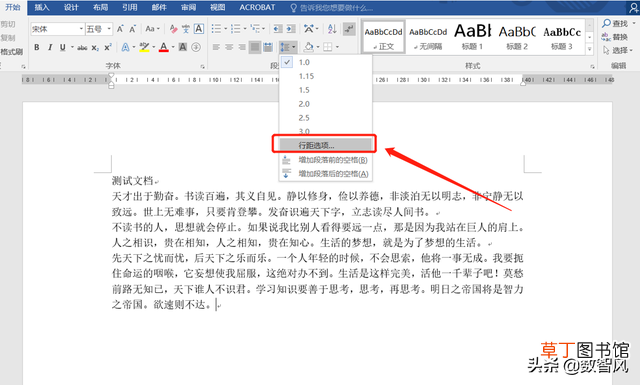This screenshot has width=640, height=385.
Task: Increase paragraph indent
Action: click(x=291, y=29)
